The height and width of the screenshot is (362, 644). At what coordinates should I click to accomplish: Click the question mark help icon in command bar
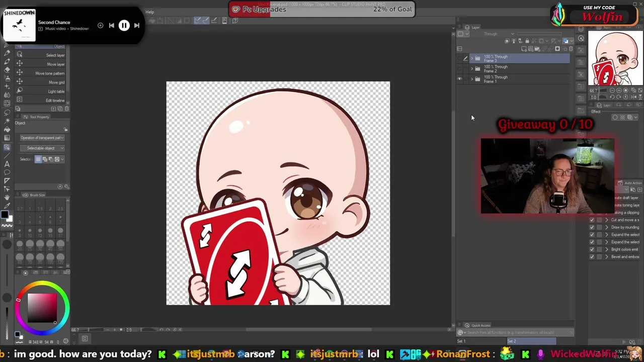[235, 21]
